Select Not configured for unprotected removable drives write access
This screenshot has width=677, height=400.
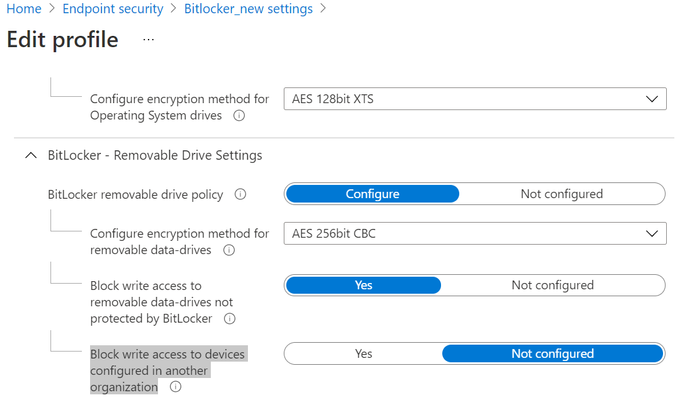(x=552, y=285)
